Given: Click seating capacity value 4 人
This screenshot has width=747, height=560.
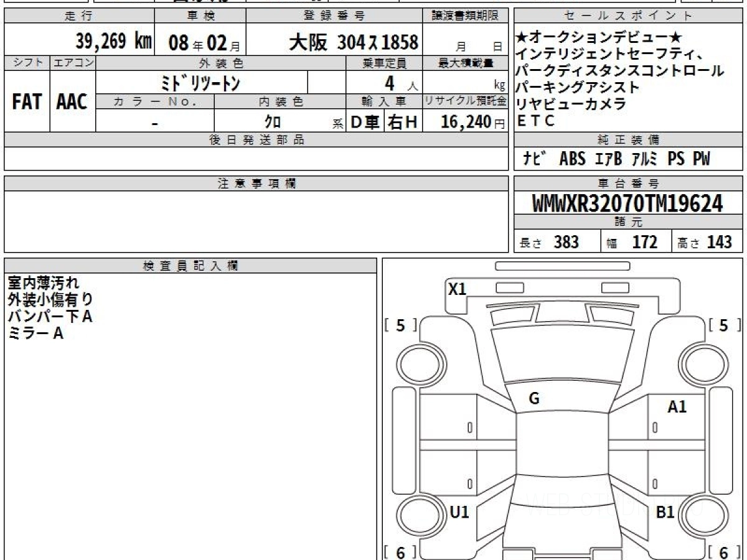Looking at the screenshot, I should (x=400, y=83).
